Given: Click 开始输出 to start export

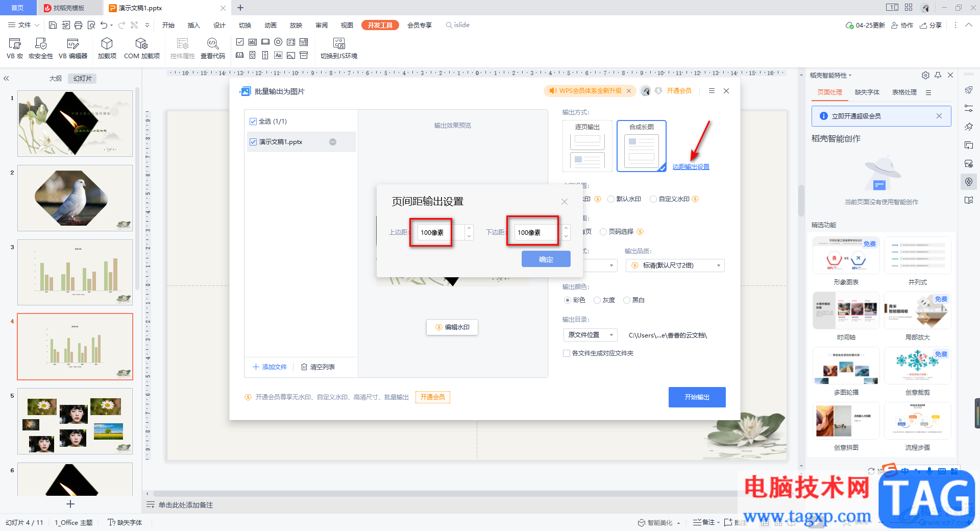Looking at the screenshot, I should click(697, 397).
